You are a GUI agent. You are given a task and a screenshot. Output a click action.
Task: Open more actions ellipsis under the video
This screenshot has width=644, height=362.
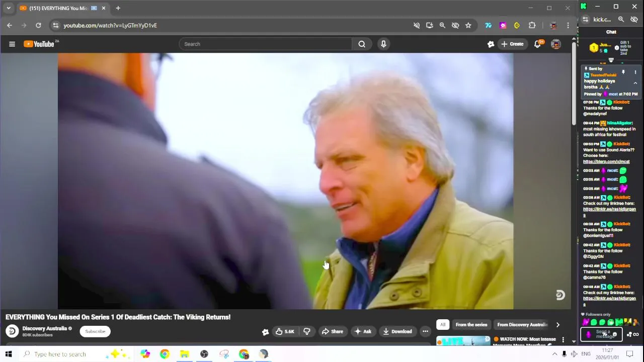point(425,331)
